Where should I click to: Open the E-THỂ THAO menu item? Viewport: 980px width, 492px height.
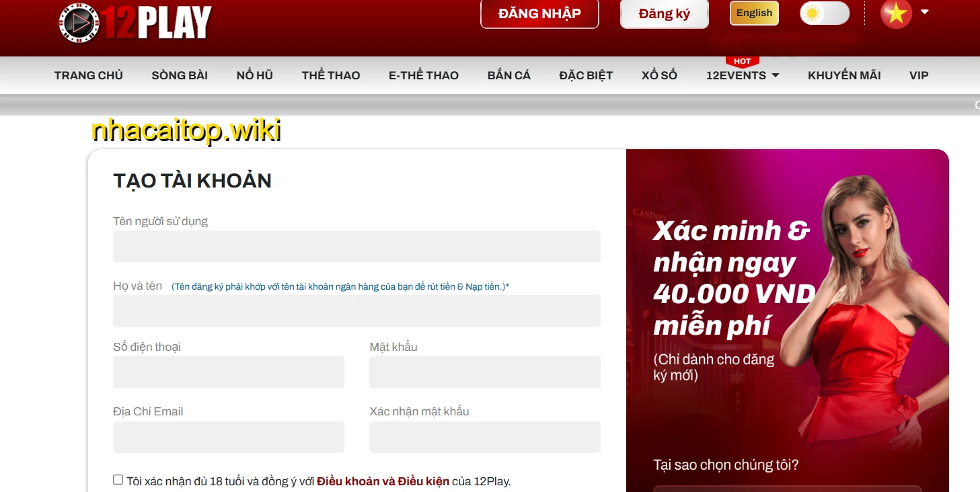(424, 75)
